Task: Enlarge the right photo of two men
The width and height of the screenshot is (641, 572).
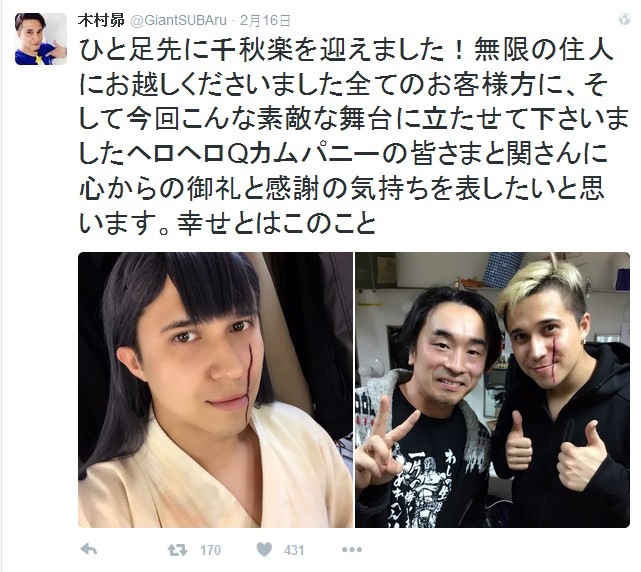Action: [492, 390]
